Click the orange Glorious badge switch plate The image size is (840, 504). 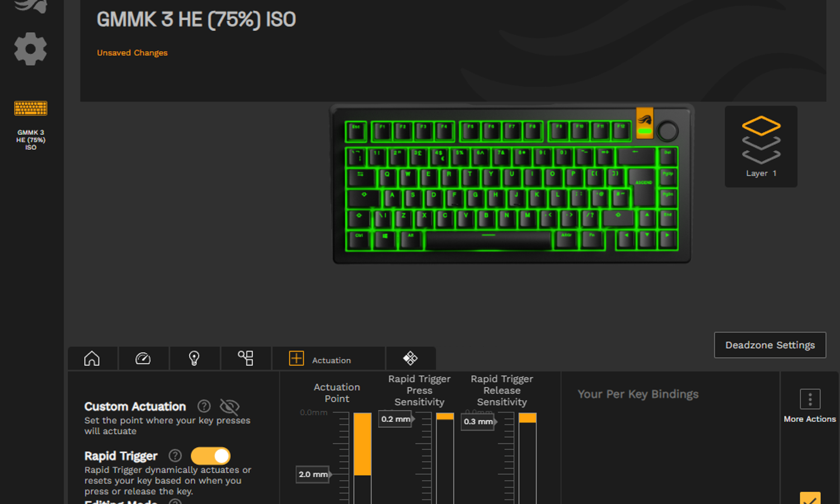[645, 123]
